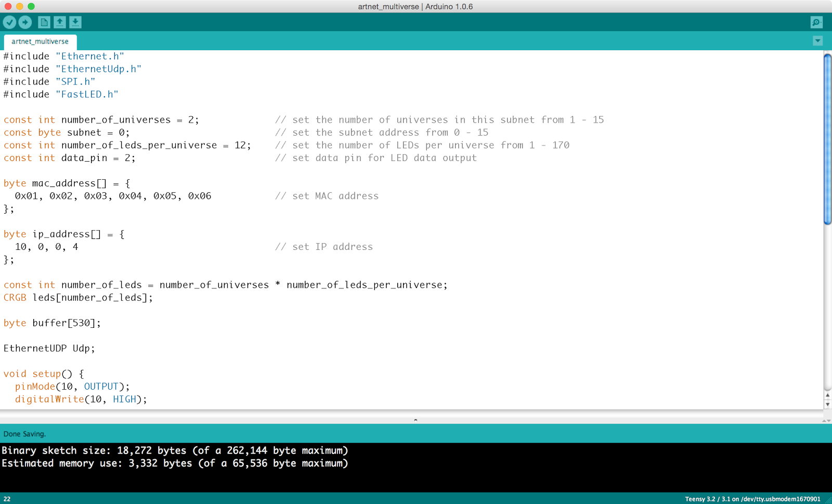Click the yellow minimize traffic-light icon
The image size is (832, 504).
click(x=21, y=6)
